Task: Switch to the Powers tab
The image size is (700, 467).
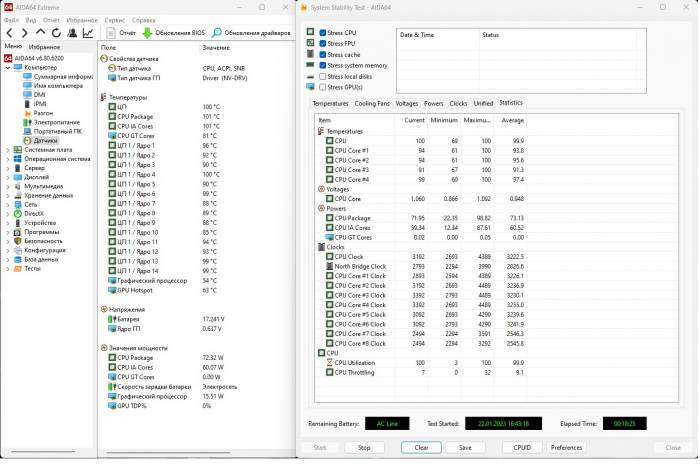Action: (x=433, y=104)
